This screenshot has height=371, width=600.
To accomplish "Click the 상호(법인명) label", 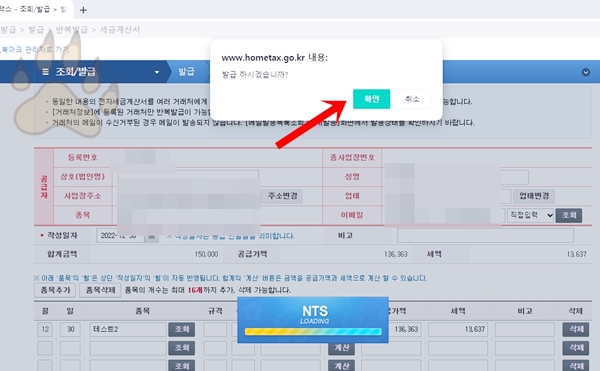I will click(x=83, y=177).
